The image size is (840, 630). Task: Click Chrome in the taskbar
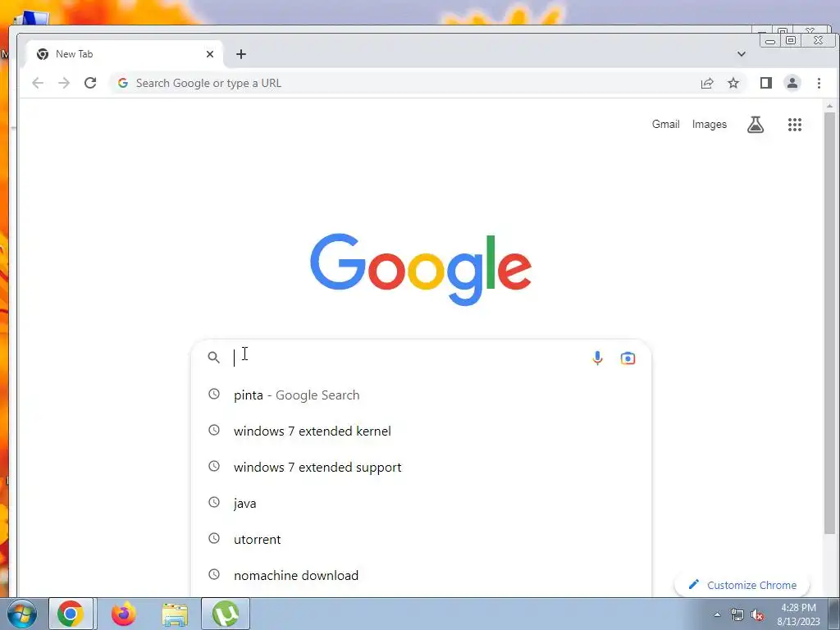71,614
